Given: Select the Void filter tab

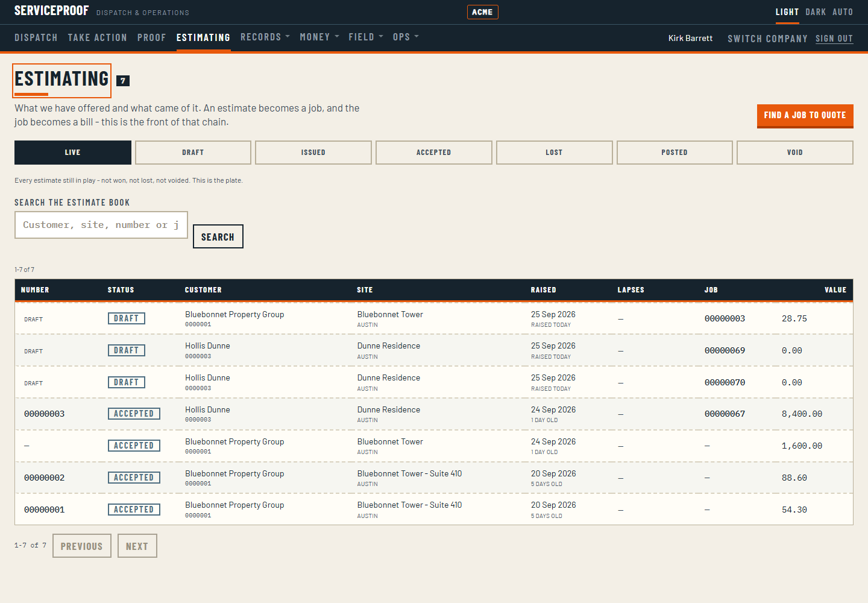Looking at the screenshot, I should (795, 153).
